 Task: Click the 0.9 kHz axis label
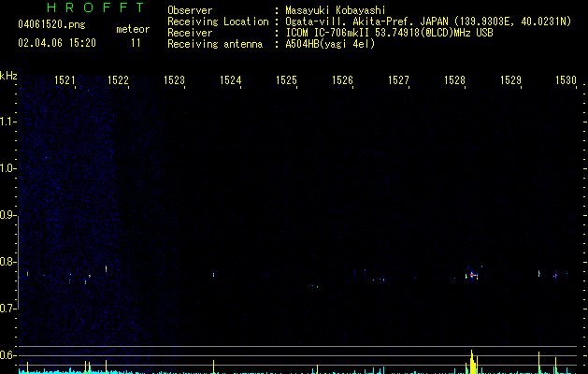[x=7, y=215]
